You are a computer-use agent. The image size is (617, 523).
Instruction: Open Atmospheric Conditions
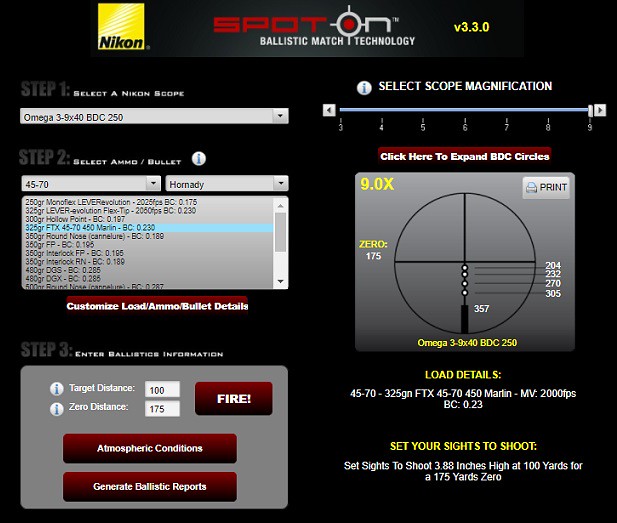coord(150,448)
